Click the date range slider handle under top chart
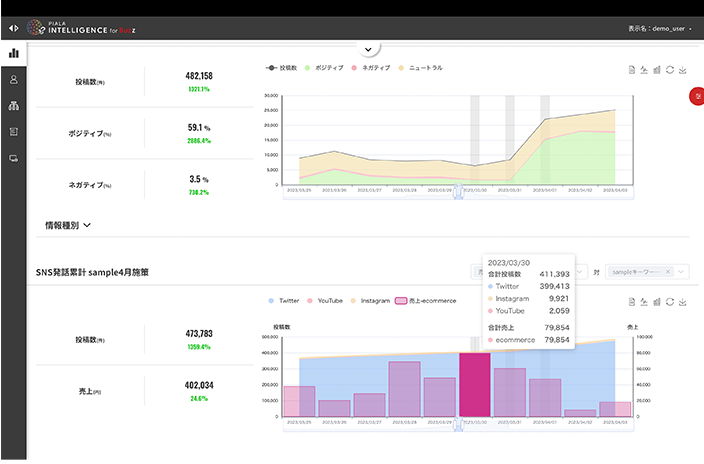Image resolution: width=704 pixels, height=464 pixels. pos(457,193)
